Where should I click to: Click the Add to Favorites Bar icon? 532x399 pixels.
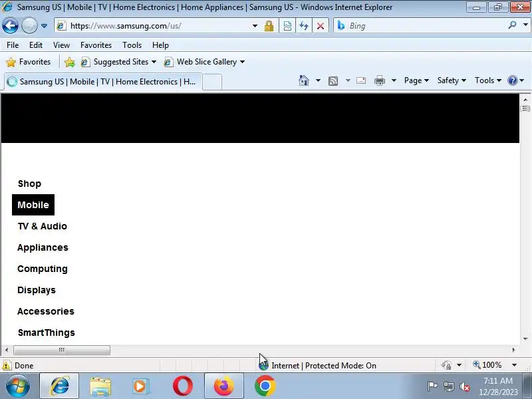[70, 62]
